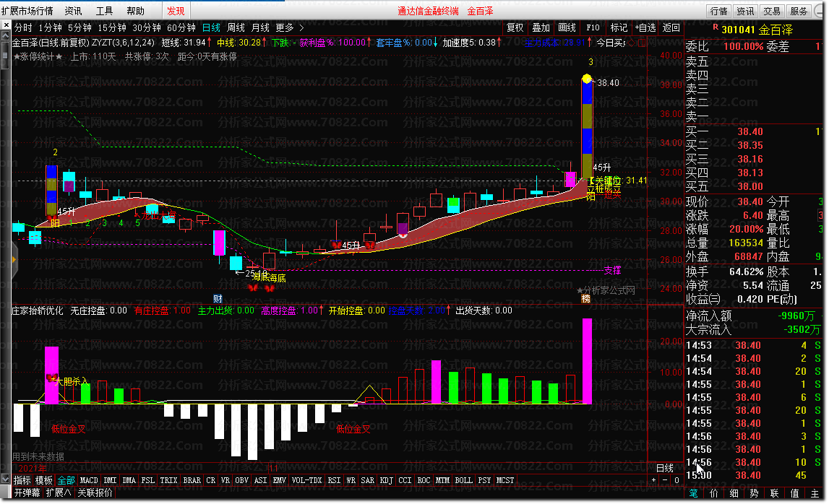Add stock to watchlist with +自选
The height and width of the screenshot is (504, 829).
tap(645, 27)
